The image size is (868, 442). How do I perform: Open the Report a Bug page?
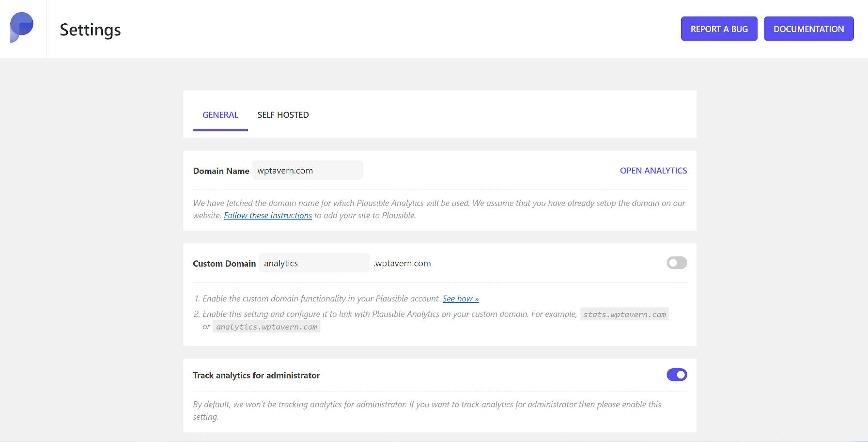[719, 29]
